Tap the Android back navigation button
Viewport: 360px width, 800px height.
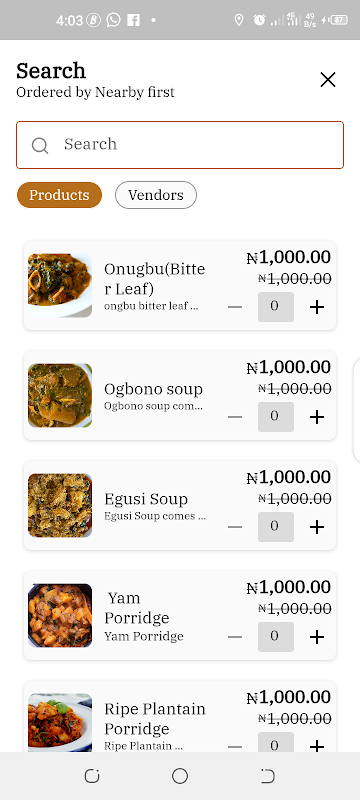coord(268,776)
